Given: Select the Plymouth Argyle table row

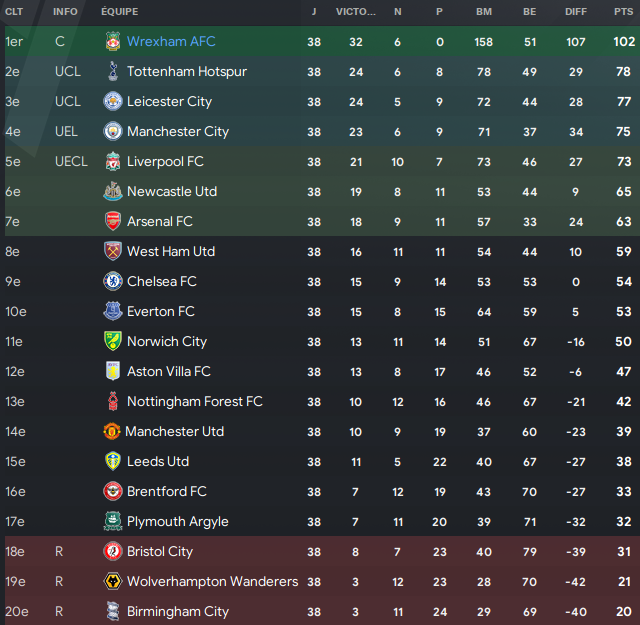Looking at the screenshot, I should click(320, 521).
